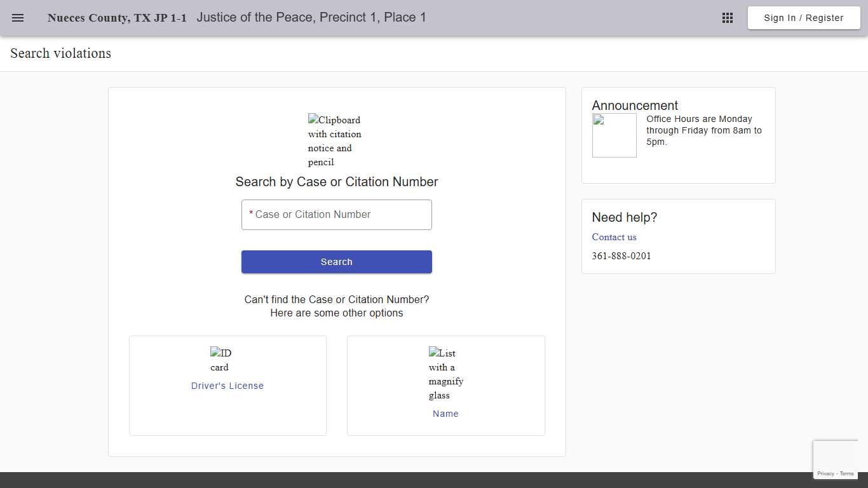This screenshot has height=488, width=868.
Task: Open the hamburger navigation menu
Action: 17,18
